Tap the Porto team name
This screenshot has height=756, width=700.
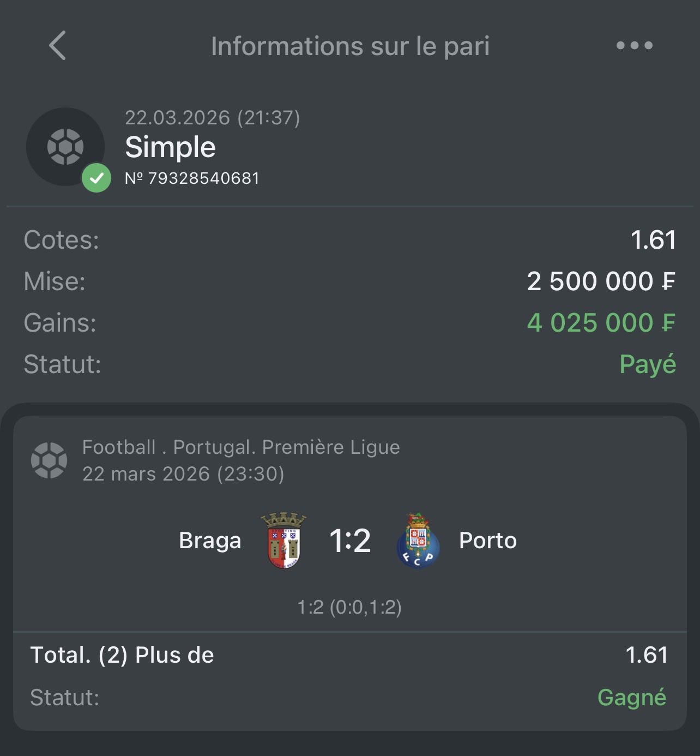coord(488,541)
